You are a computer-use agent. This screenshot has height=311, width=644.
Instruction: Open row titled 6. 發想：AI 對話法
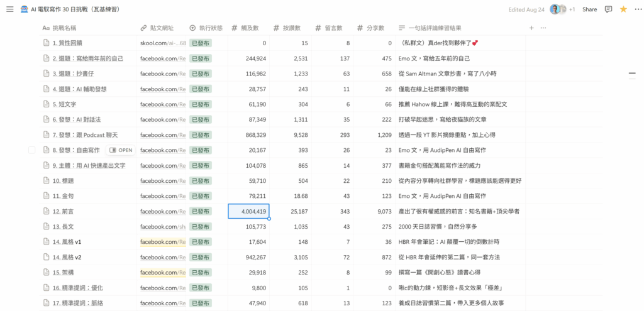coord(77,119)
